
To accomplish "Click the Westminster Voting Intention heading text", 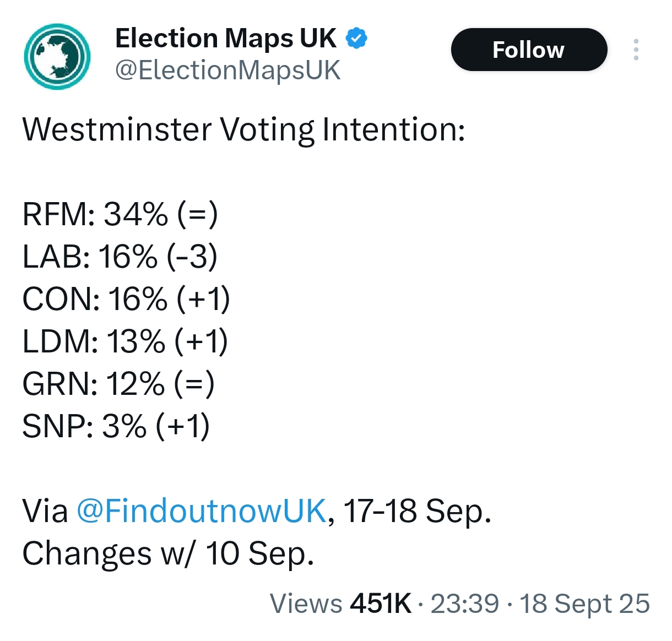I will point(243,130).
